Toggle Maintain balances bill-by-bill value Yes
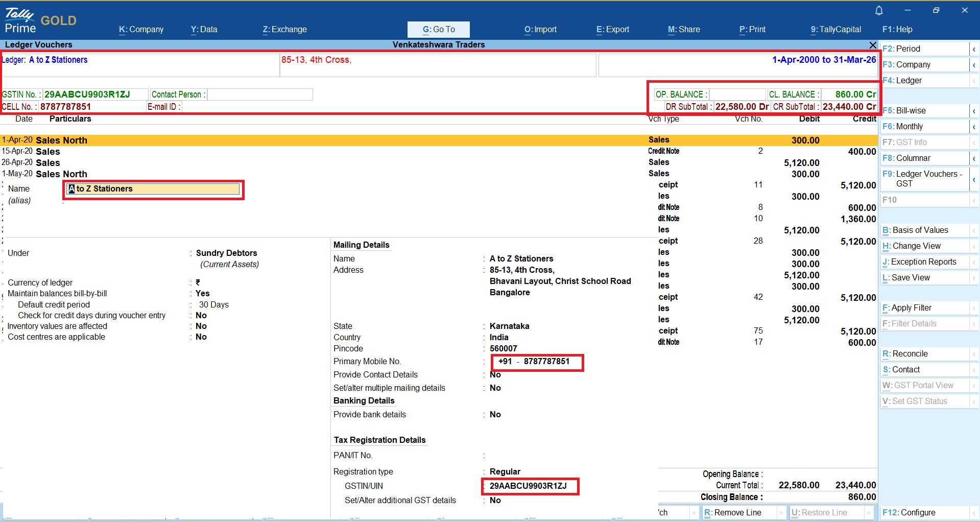Screen dimensions: 980x522 coord(202,294)
